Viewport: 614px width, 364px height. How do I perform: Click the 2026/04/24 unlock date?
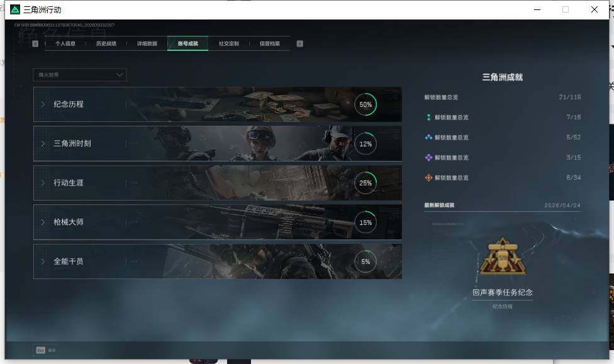click(x=562, y=206)
